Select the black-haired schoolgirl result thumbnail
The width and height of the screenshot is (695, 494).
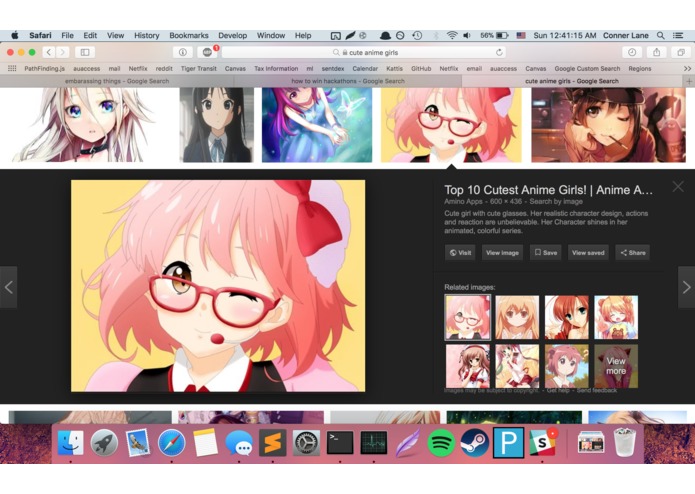pos(217,124)
